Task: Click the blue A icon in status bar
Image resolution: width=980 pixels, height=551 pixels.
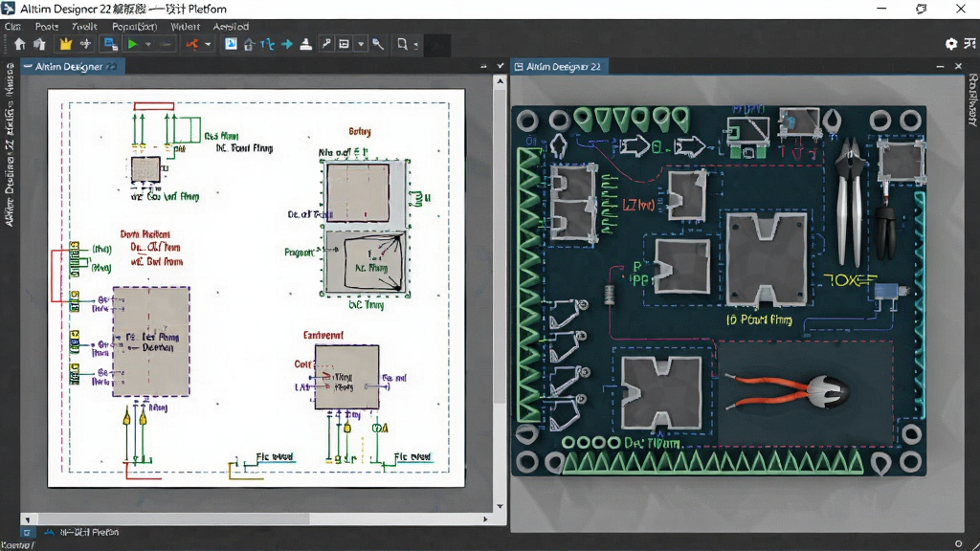Action: 49,532
